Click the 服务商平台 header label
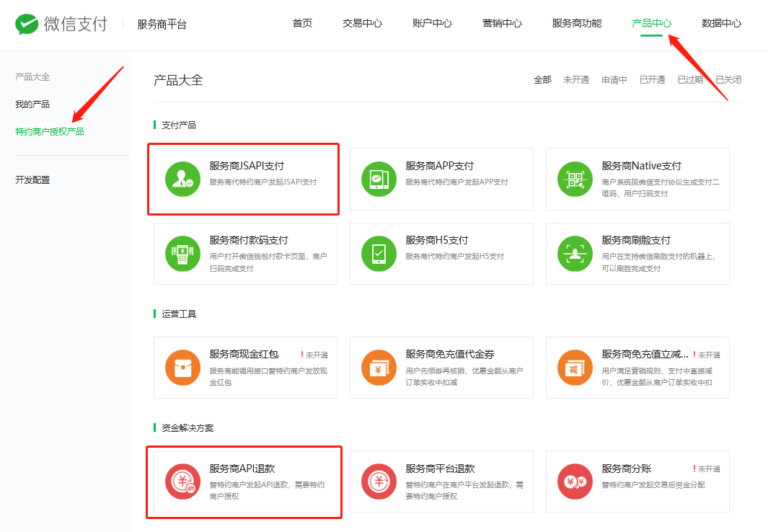This screenshot has height=532, width=768. (162, 25)
